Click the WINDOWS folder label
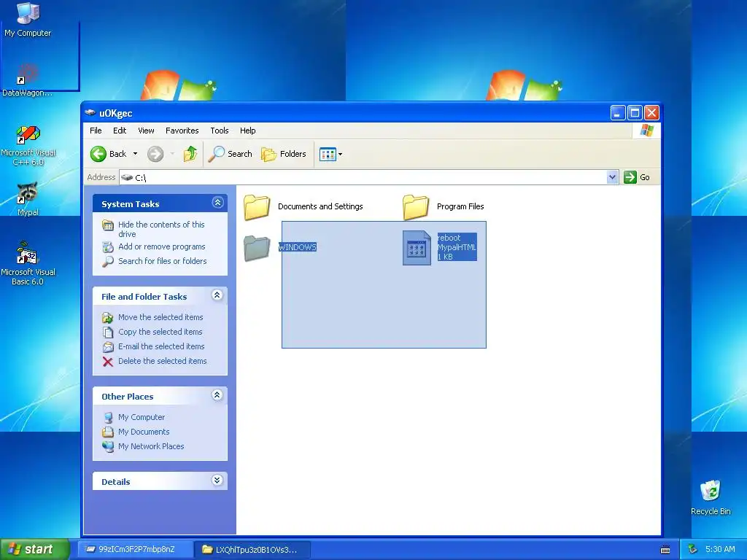The image size is (747, 560). [298, 247]
